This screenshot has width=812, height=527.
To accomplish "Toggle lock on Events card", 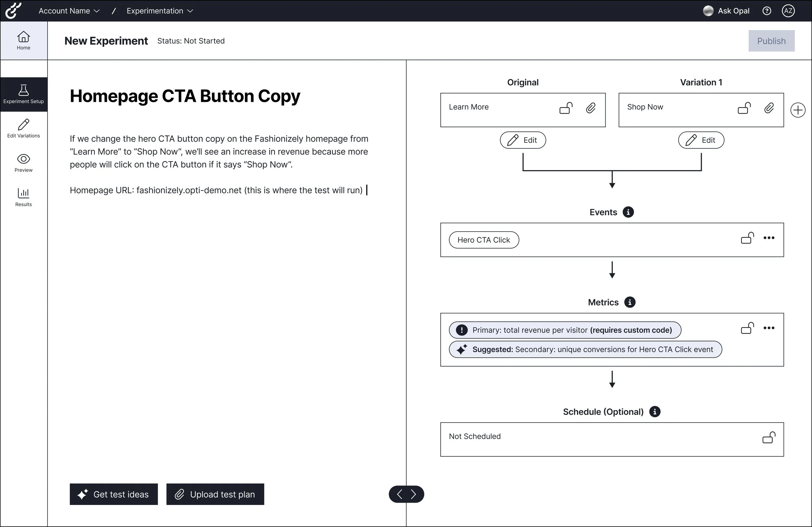I will [747, 238].
